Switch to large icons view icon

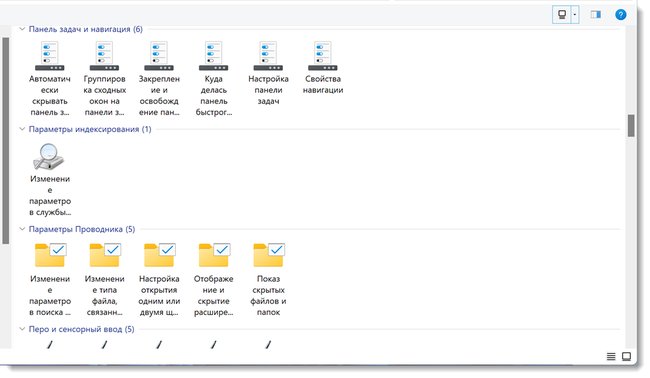(626, 356)
